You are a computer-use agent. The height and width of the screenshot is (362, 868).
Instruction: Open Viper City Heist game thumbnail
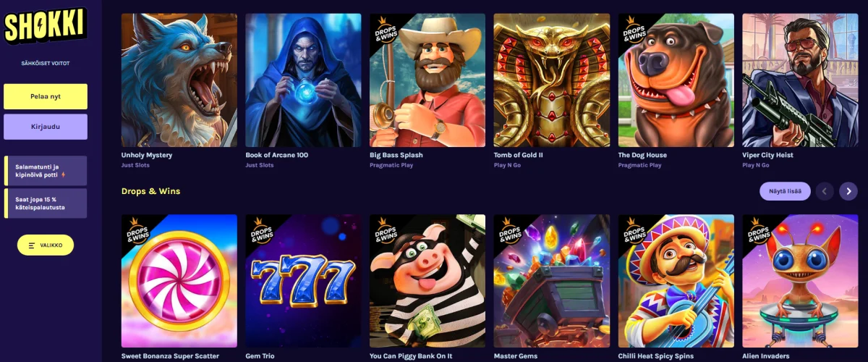pyautogui.click(x=800, y=80)
